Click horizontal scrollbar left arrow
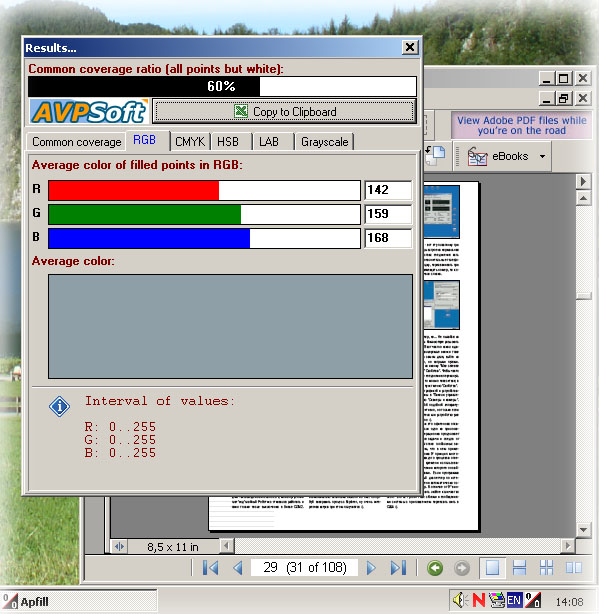Image resolution: width=599 pixels, height=614 pixels. click(226, 546)
